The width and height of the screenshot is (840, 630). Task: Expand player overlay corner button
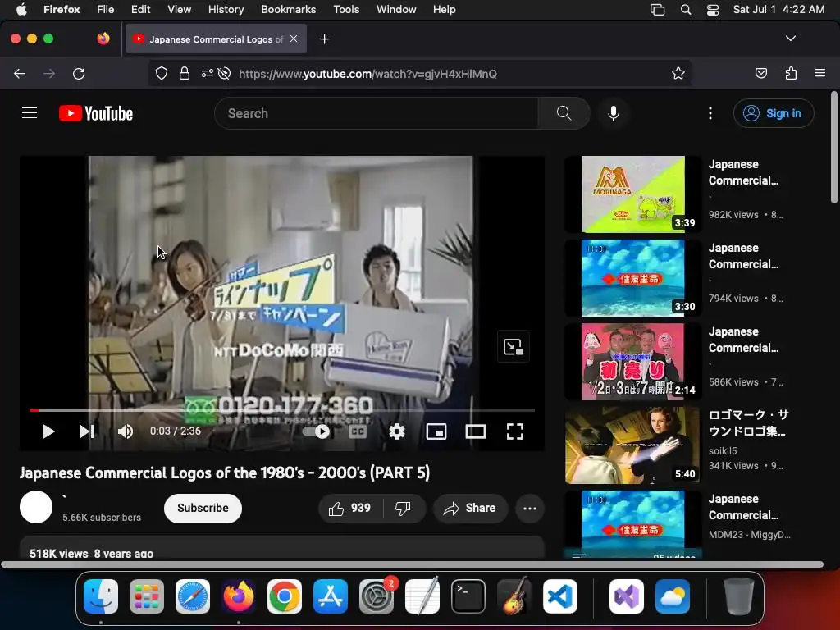[514, 347]
